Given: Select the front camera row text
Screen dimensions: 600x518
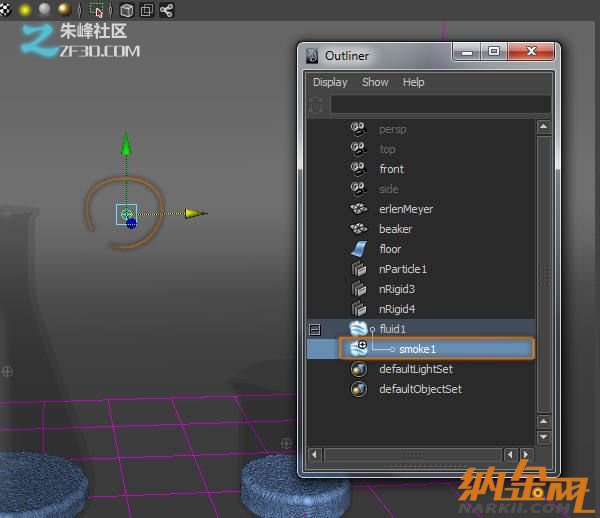Looking at the screenshot, I should click(x=391, y=169).
